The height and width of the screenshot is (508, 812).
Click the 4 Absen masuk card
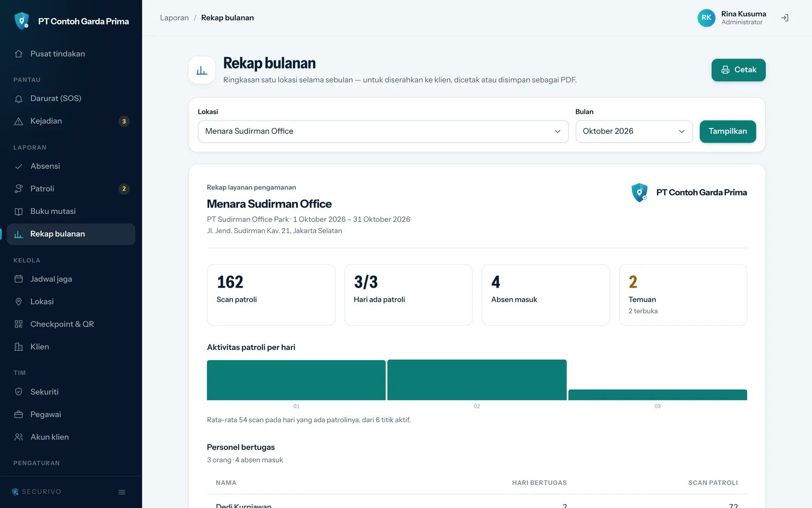546,295
